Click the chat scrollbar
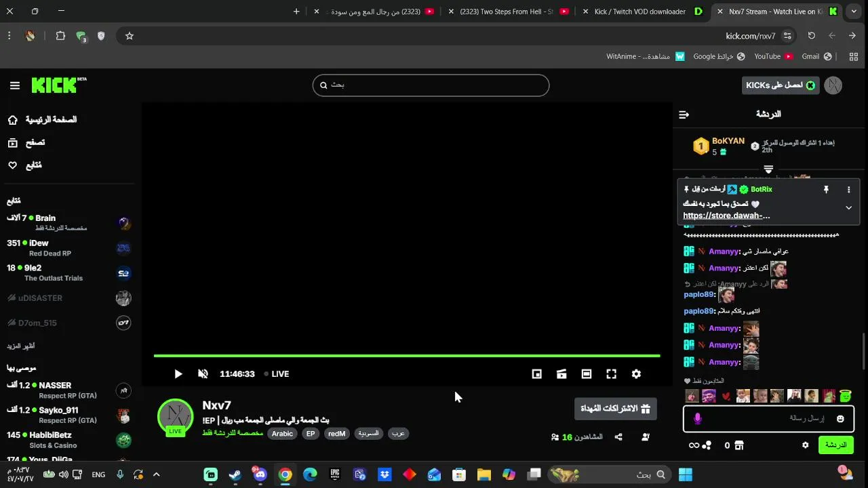Screen dimensions: 868x488 pos(863,351)
